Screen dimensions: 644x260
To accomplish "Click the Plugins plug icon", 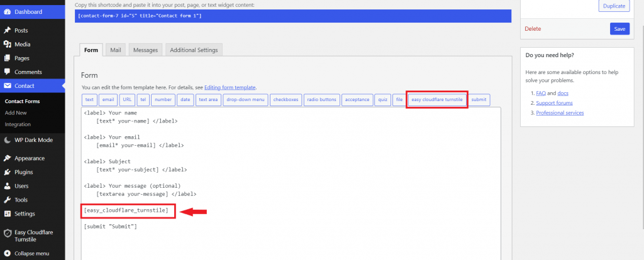I will click(7, 172).
